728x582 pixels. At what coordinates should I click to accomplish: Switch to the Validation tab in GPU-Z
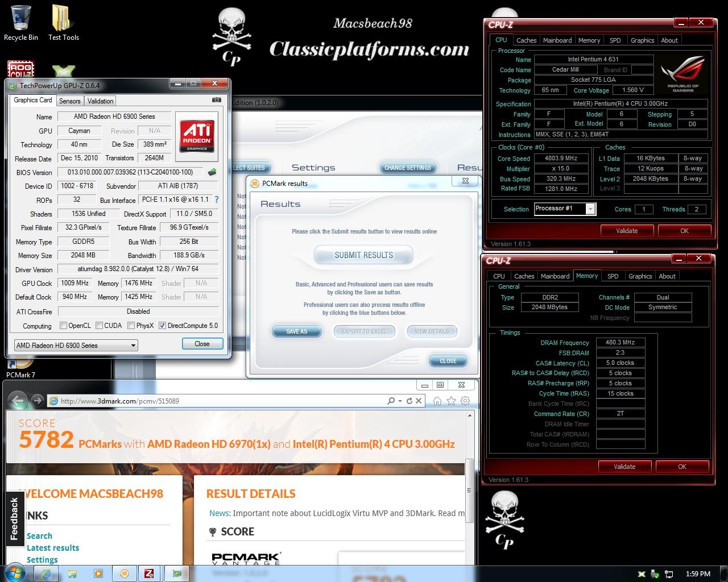(101, 101)
